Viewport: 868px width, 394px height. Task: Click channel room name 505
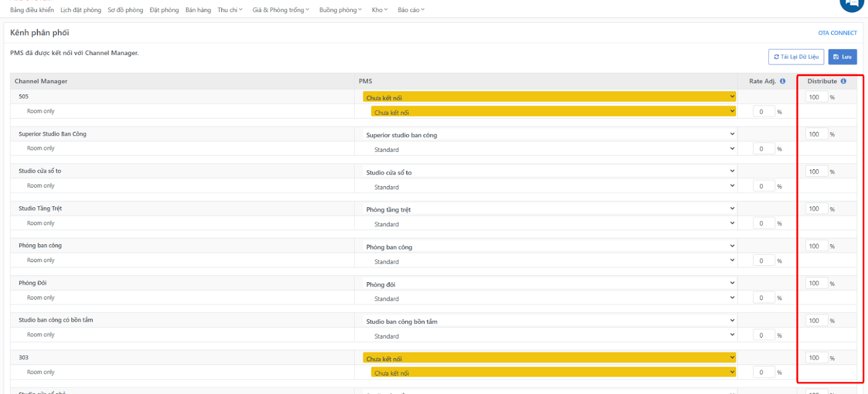(x=24, y=97)
